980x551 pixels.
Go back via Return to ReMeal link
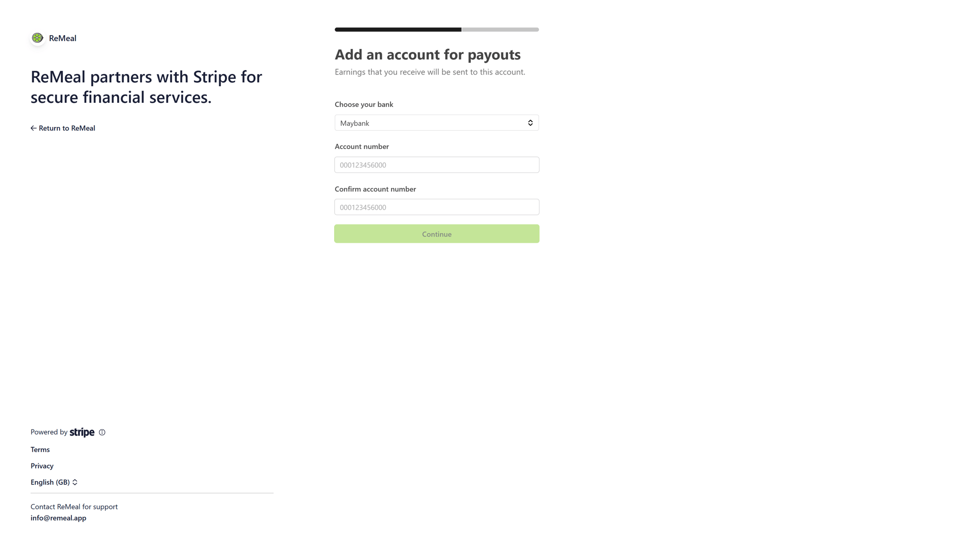[67, 128]
